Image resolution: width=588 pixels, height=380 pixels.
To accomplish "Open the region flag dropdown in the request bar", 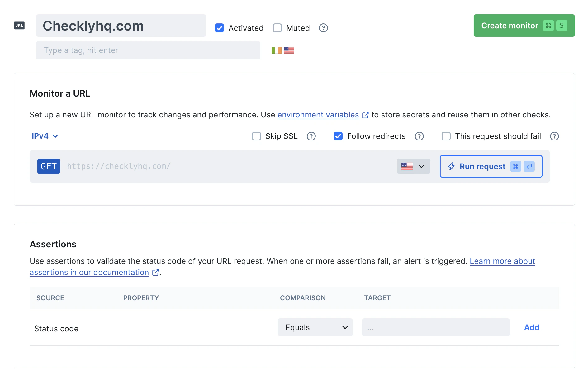I will click(x=413, y=166).
